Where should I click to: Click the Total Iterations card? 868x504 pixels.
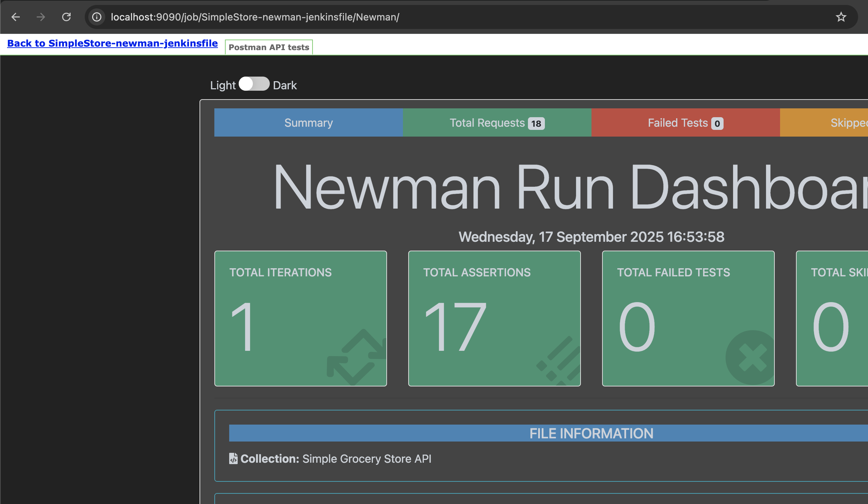(301, 318)
